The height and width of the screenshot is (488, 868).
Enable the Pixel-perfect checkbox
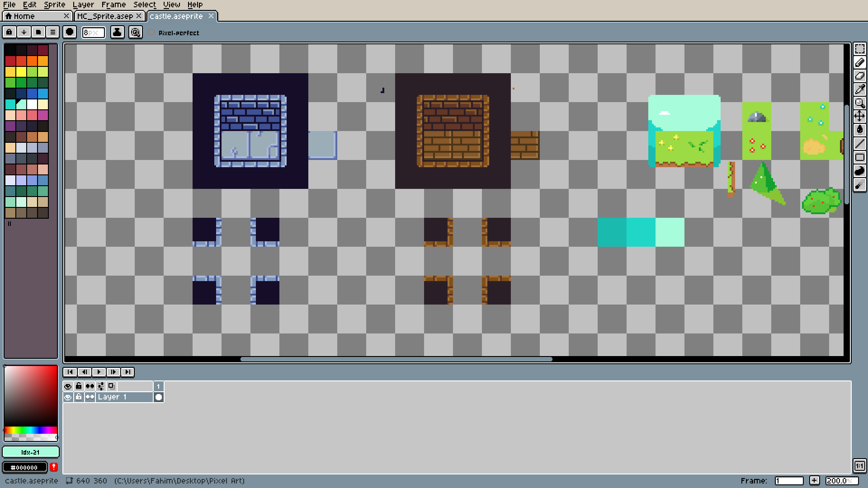point(152,33)
